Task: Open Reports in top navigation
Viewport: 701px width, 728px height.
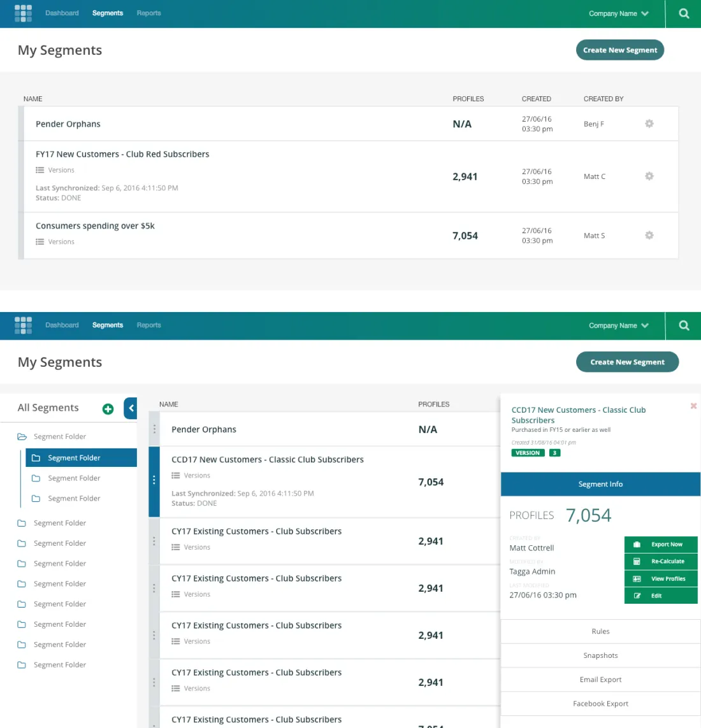Action: point(148,13)
